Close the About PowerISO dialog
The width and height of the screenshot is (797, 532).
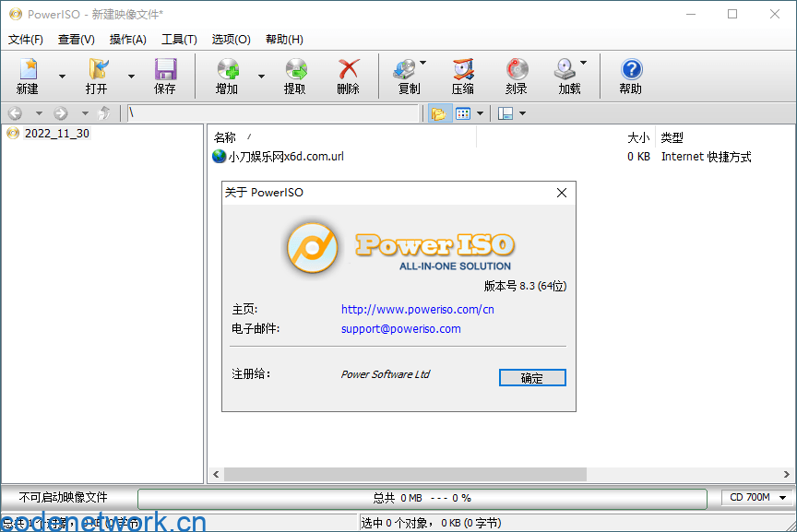point(562,193)
